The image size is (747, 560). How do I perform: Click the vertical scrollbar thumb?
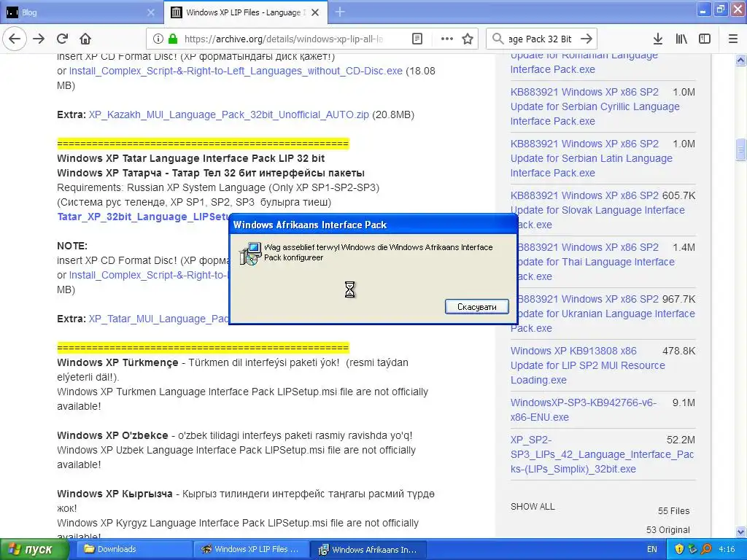coord(740,150)
